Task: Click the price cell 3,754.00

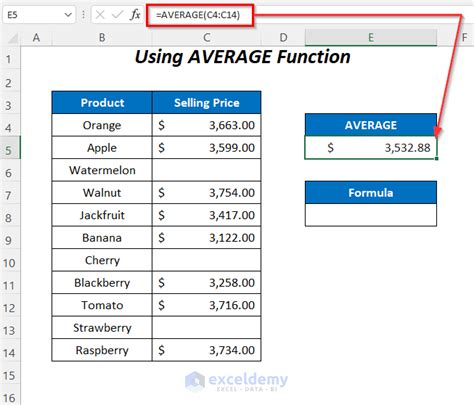Action: [207, 193]
